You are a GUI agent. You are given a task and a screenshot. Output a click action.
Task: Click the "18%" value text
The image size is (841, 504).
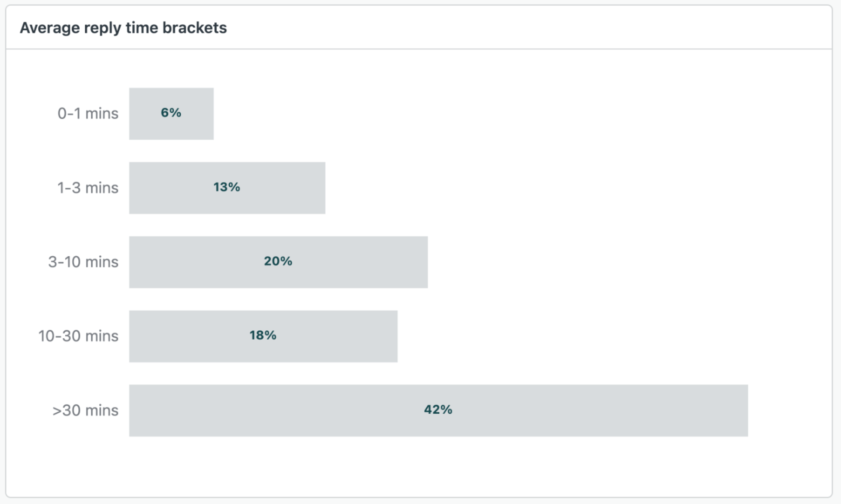pyautogui.click(x=263, y=335)
